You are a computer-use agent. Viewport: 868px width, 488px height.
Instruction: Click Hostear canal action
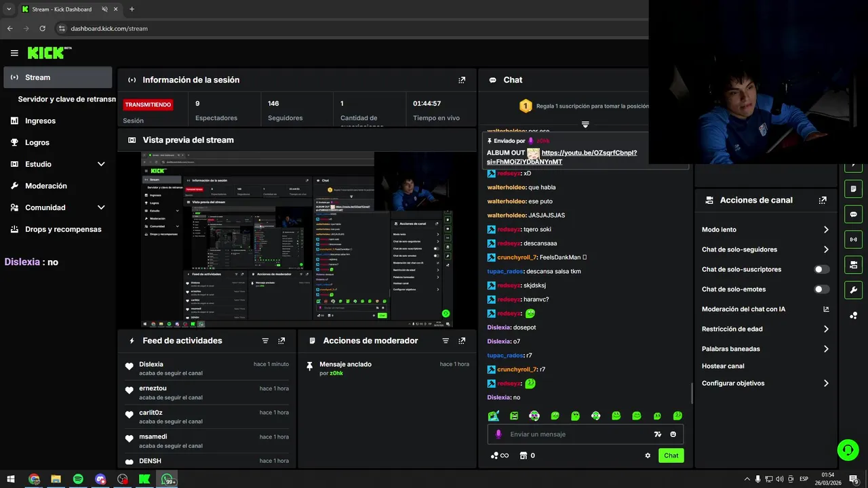coord(723,366)
